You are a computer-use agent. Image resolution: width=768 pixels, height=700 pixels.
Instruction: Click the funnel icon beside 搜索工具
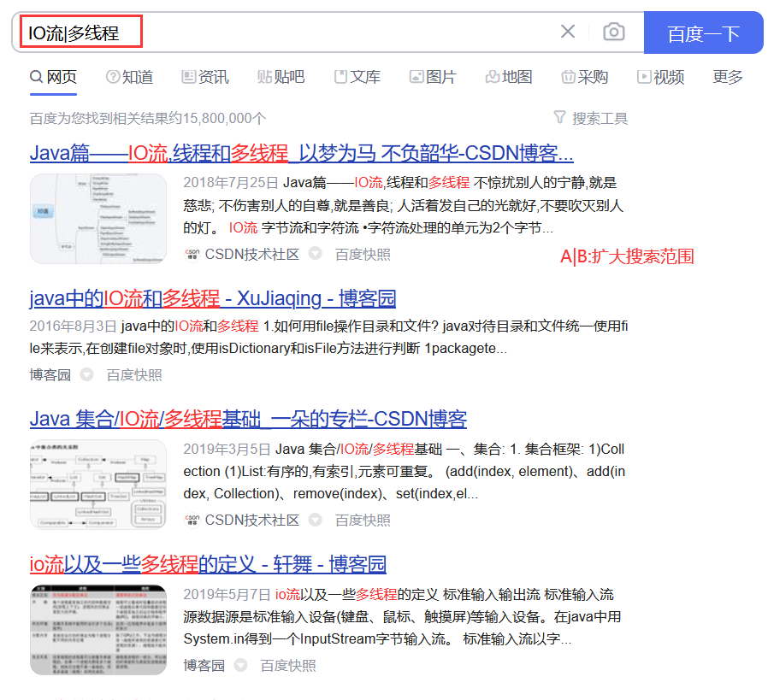click(559, 117)
